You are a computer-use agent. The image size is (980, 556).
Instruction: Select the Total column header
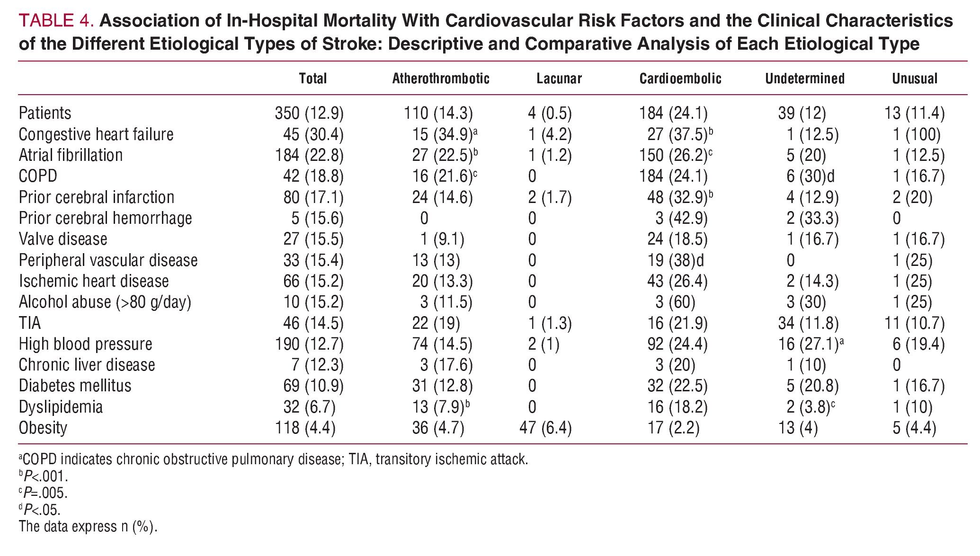pos(312,79)
